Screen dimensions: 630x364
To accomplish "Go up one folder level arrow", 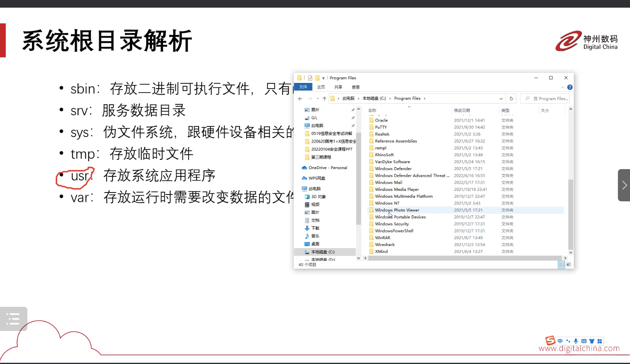I will [324, 99].
